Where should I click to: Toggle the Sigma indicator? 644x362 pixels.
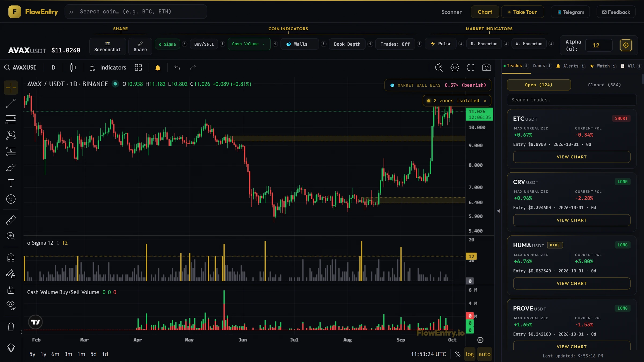[167, 44]
